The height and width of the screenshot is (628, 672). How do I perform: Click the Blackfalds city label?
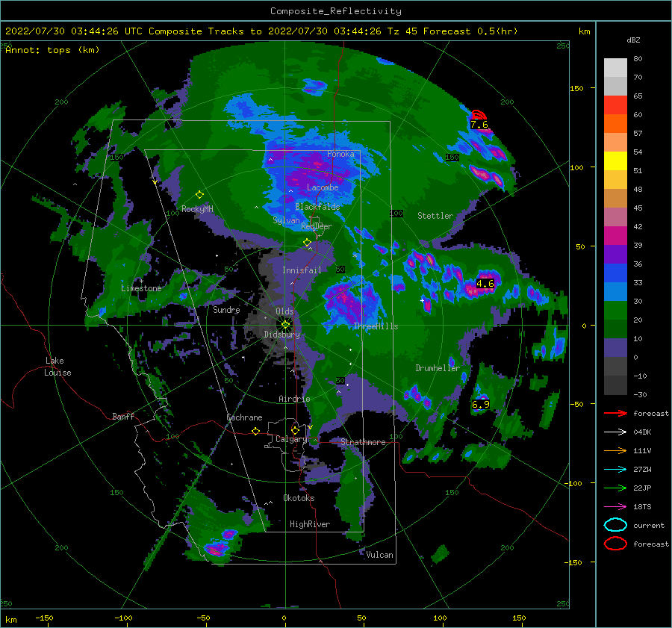317,207
